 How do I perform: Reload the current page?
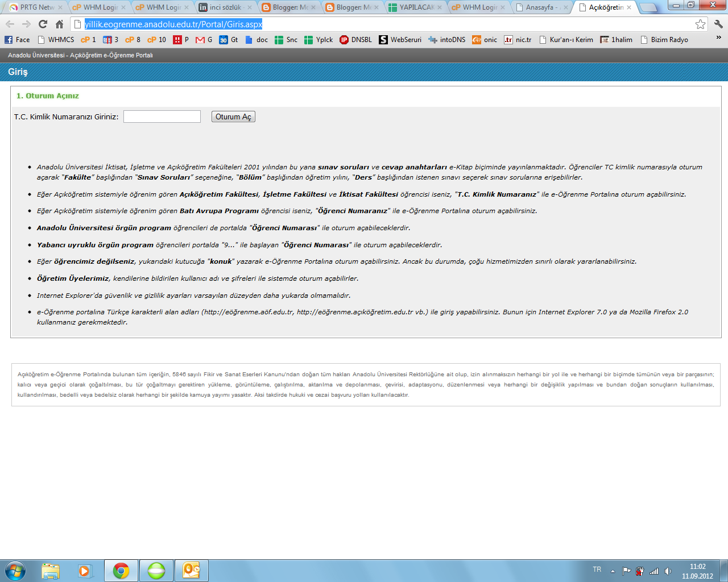pyautogui.click(x=43, y=24)
